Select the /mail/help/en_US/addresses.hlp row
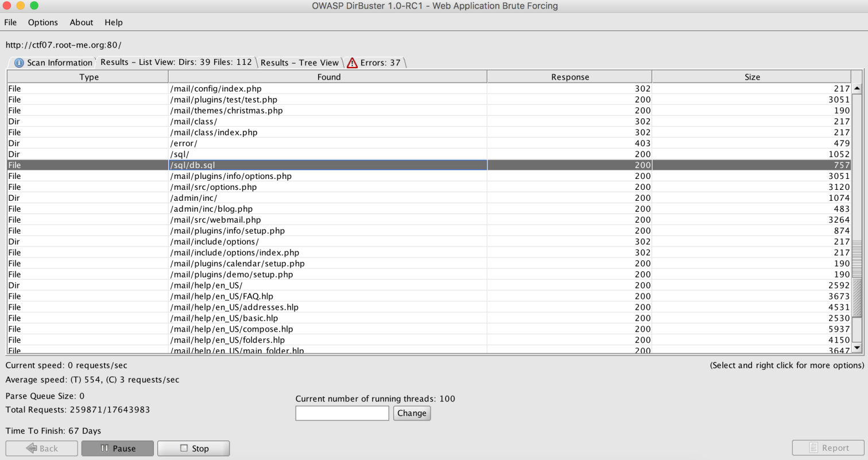The image size is (868, 460). pos(429,307)
